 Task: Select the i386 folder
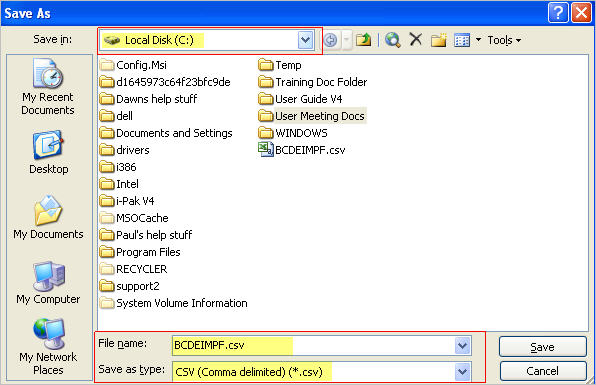[x=118, y=167]
